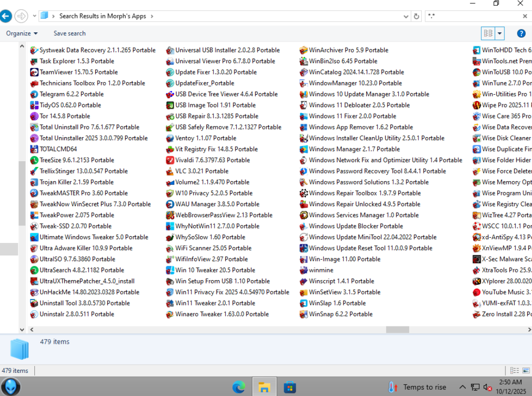Click the muted volume tray icon
Image resolution: width=532 pixels, height=396 pixels.
point(488,387)
